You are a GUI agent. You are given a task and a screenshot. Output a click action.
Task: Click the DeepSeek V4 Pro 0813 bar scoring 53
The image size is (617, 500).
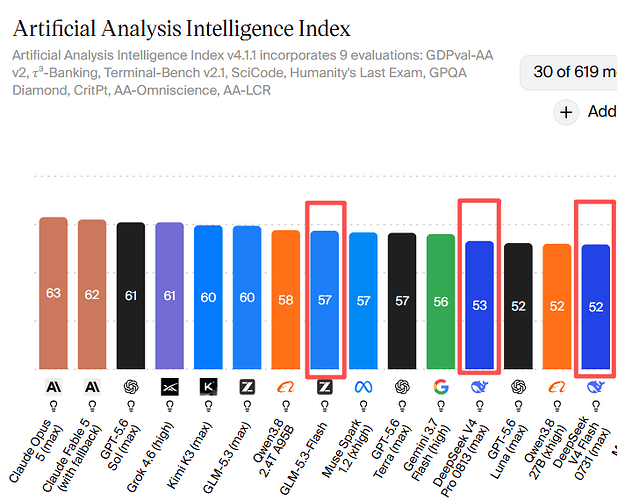tap(480, 305)
